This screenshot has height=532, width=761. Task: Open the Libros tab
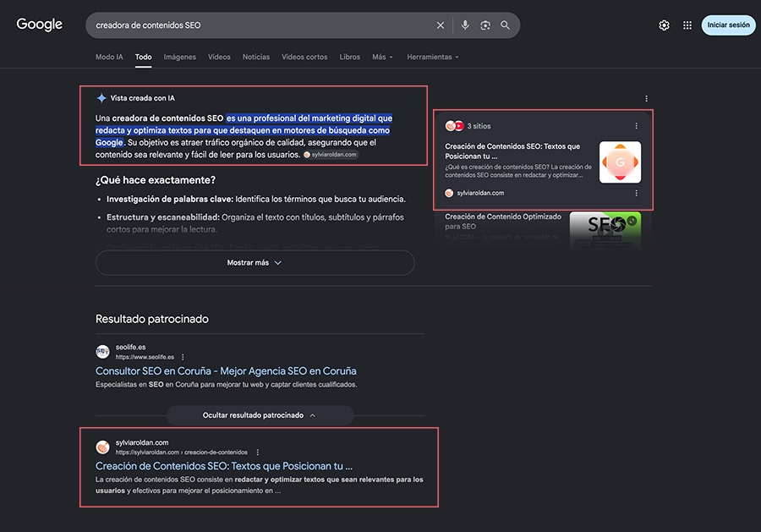(349, 57)
